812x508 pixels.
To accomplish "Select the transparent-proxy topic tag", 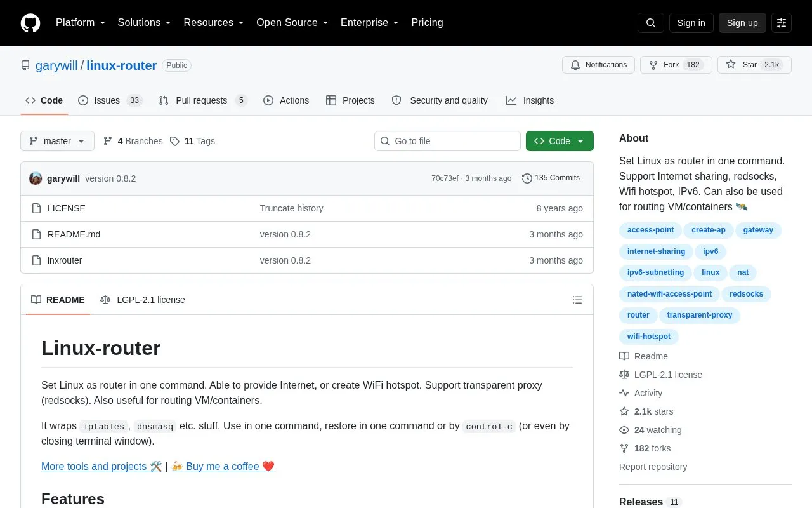I will click(x=700, y=315).
